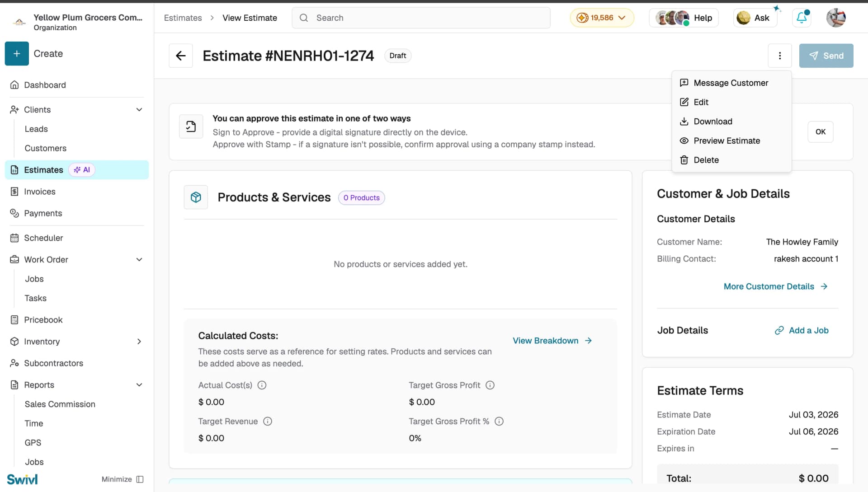The width and height of the screenshot is (868, 492).
Task: Click 'The Howley Family' customer name
Action: point(802,242)
